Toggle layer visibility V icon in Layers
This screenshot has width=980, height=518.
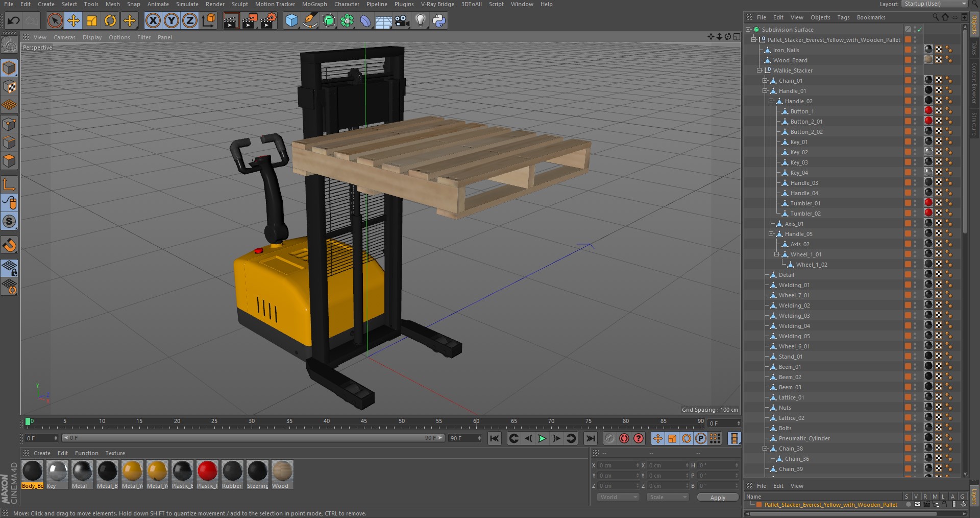coord(917,505)
